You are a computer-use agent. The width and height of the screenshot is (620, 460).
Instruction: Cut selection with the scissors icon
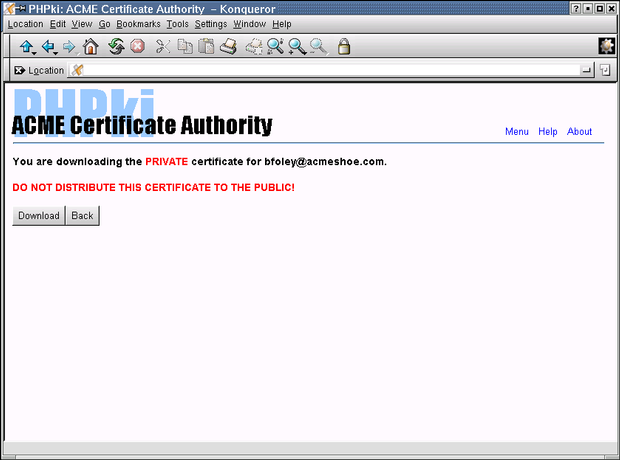click(163, 46)
